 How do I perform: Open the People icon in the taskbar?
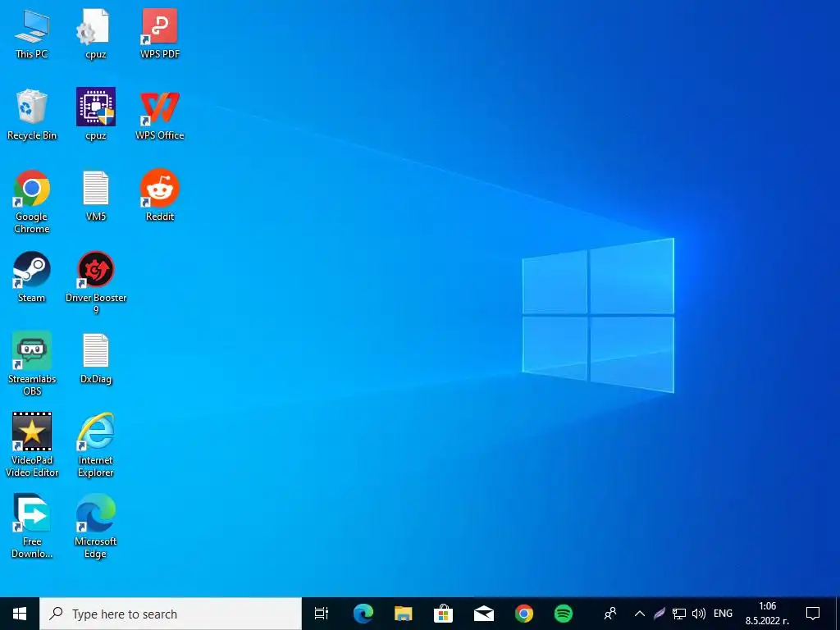(x=609, y=614)
